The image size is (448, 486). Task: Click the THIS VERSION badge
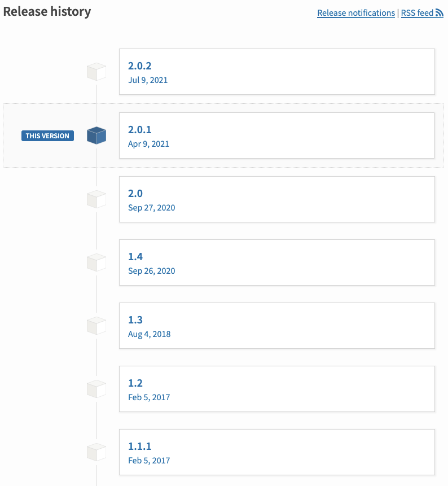point(47,136)
